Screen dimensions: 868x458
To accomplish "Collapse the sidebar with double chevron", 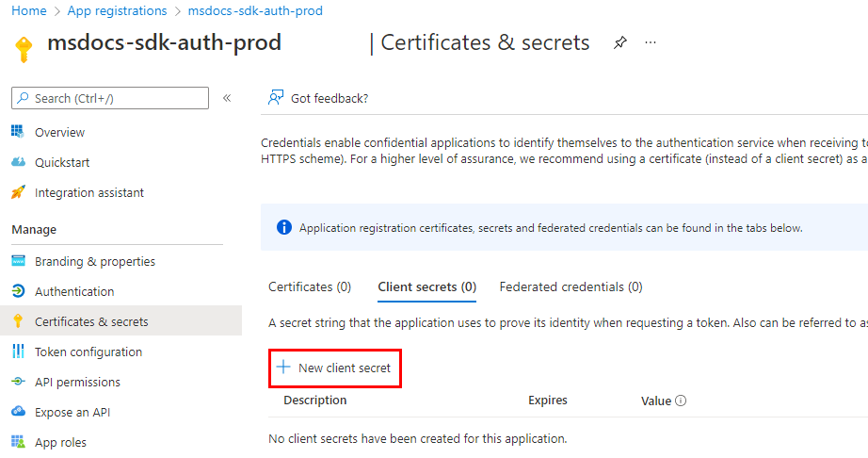I will (227, 98).
